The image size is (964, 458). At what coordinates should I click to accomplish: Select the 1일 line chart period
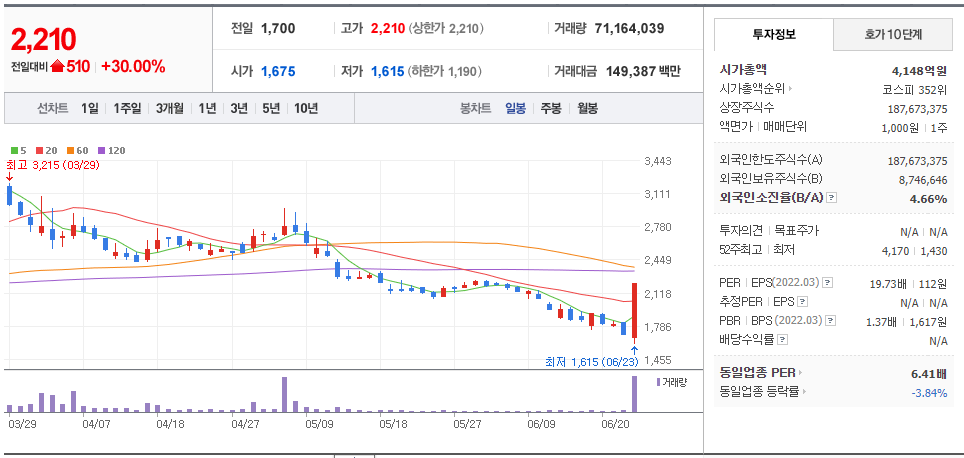pos(89,109)
